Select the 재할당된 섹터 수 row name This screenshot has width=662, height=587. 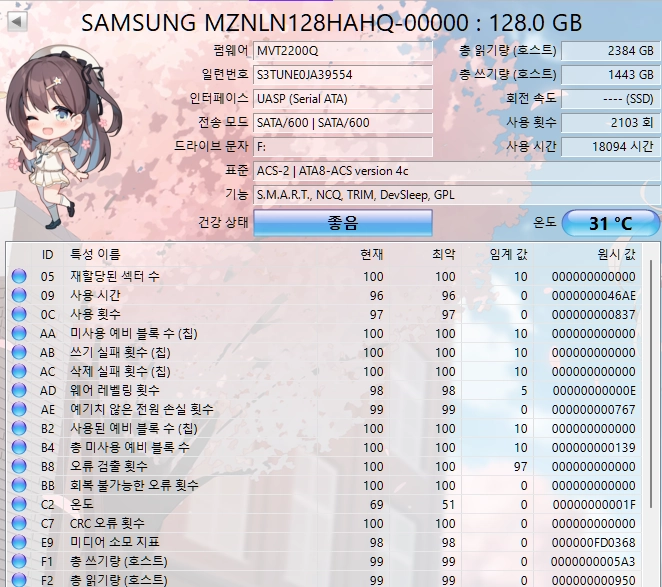[114, 276]
